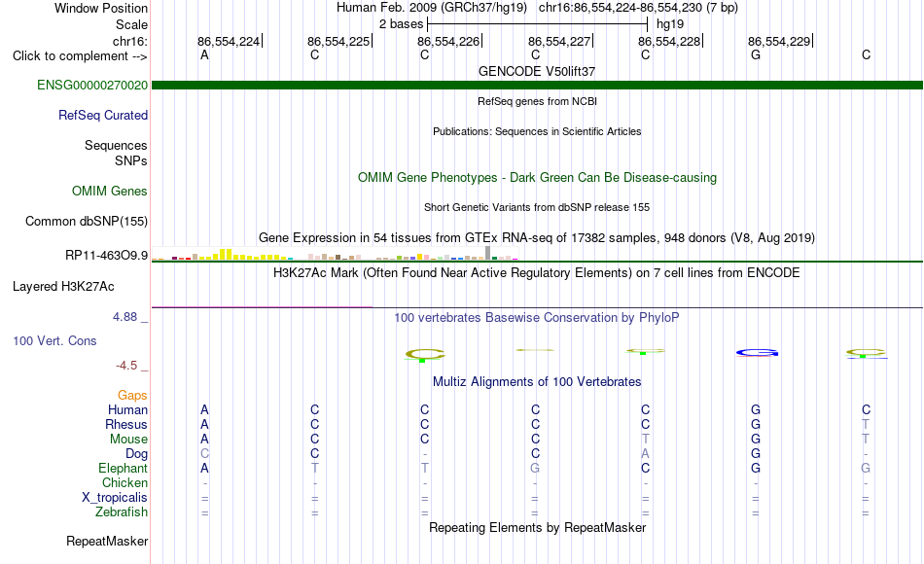
Task: Click the Elephant species row label
Action: coord(124,468)
